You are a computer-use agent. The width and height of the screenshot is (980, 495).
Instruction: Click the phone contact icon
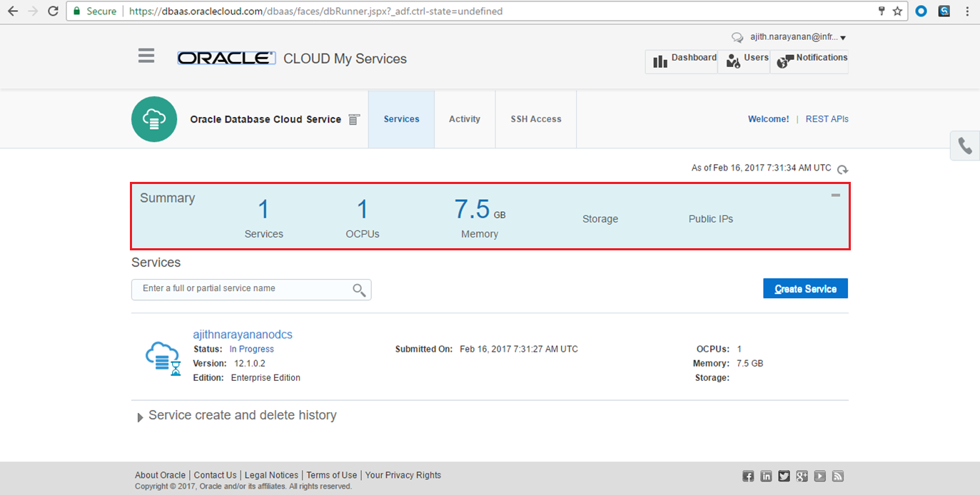coord(965,146)
